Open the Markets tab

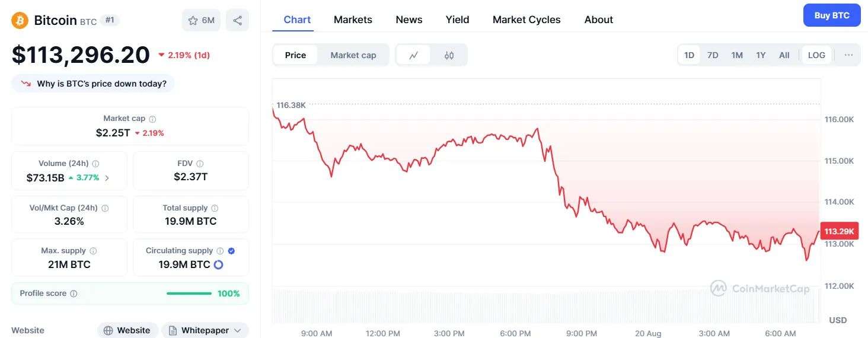(353, 20)
